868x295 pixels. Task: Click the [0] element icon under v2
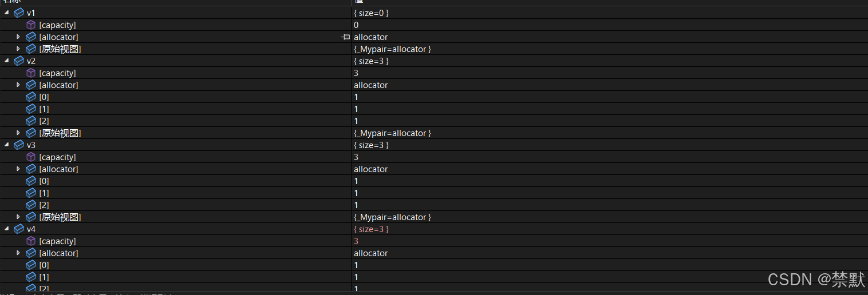tap(31, 97)
